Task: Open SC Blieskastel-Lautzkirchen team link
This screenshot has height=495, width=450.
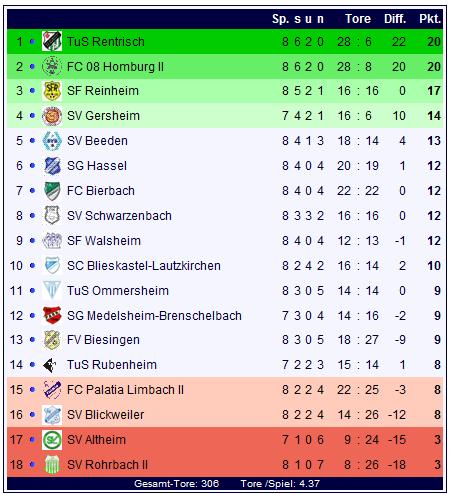Action: pos(144,266)
